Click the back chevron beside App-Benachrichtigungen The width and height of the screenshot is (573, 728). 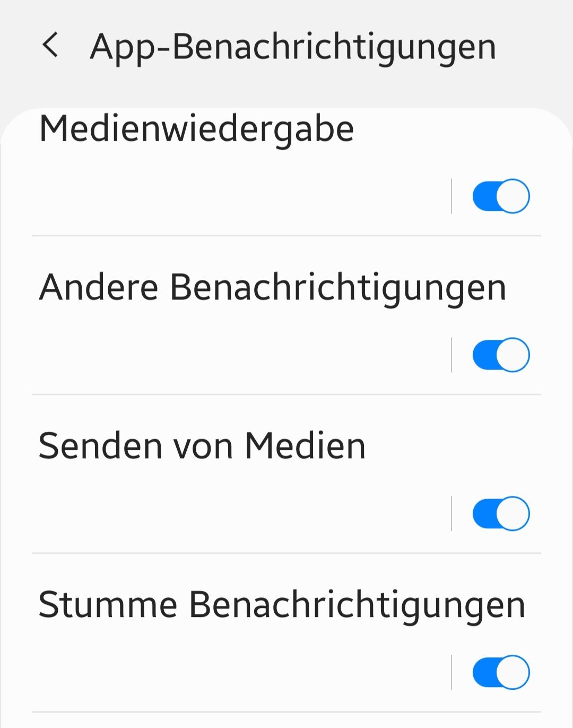50,45
